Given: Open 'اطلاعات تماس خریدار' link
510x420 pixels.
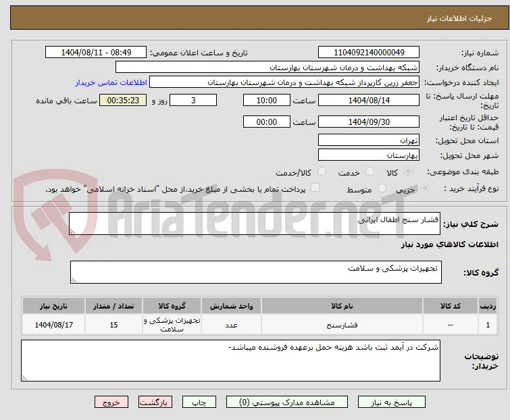Looking at the screenshot, I should tap(111, 82).
